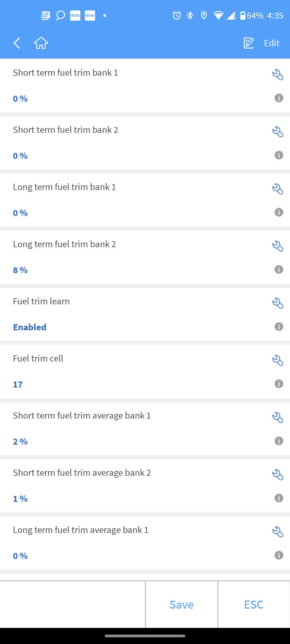Open wrench for Long term fuel trim bank 2
290x644 pixels.
pyautogui.click(x=278, y=246)
